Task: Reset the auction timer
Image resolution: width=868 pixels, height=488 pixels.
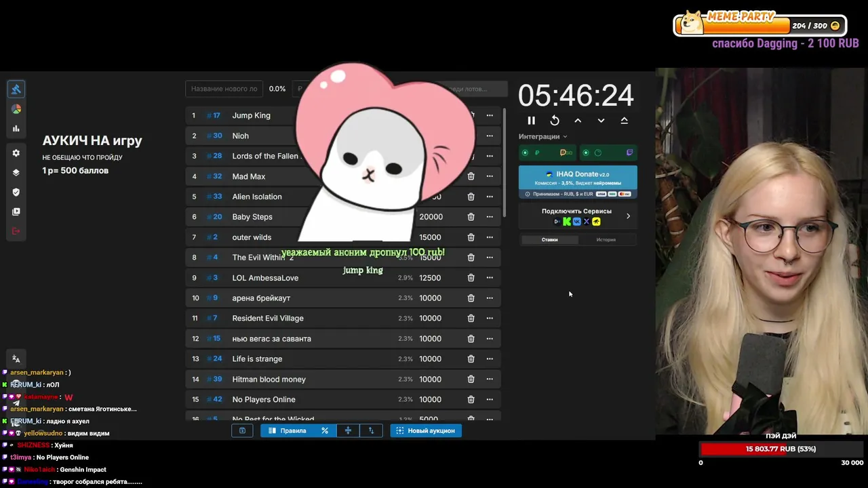Action: (555, 121)
